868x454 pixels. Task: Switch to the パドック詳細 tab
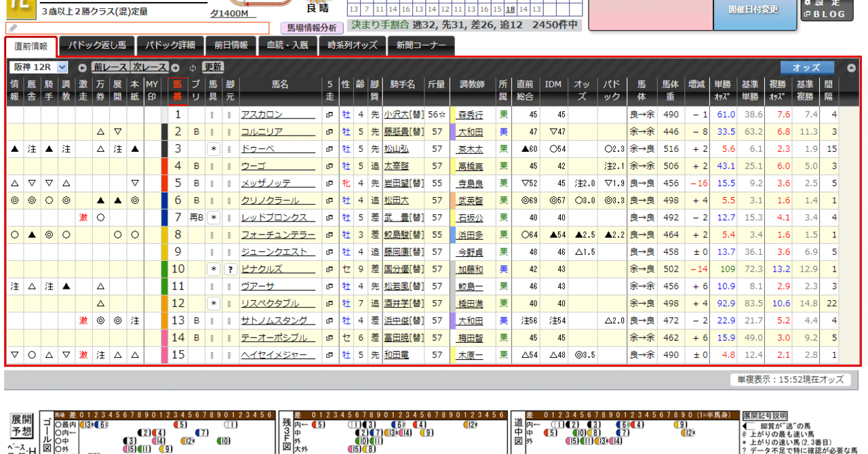click(171, 46)
